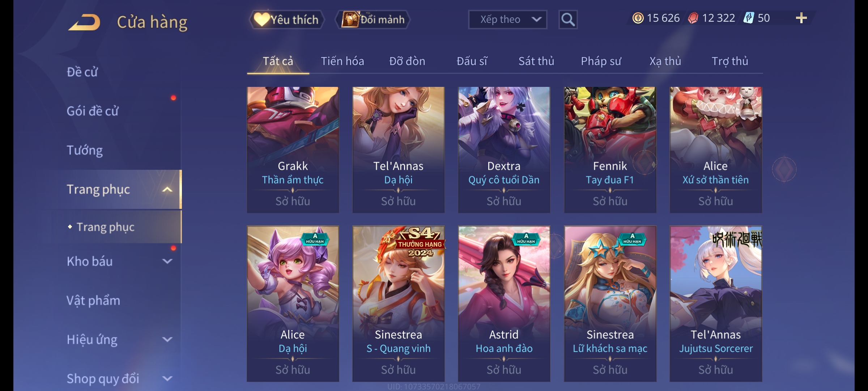Tap the red gem currency icon

[x=693, y=18]
